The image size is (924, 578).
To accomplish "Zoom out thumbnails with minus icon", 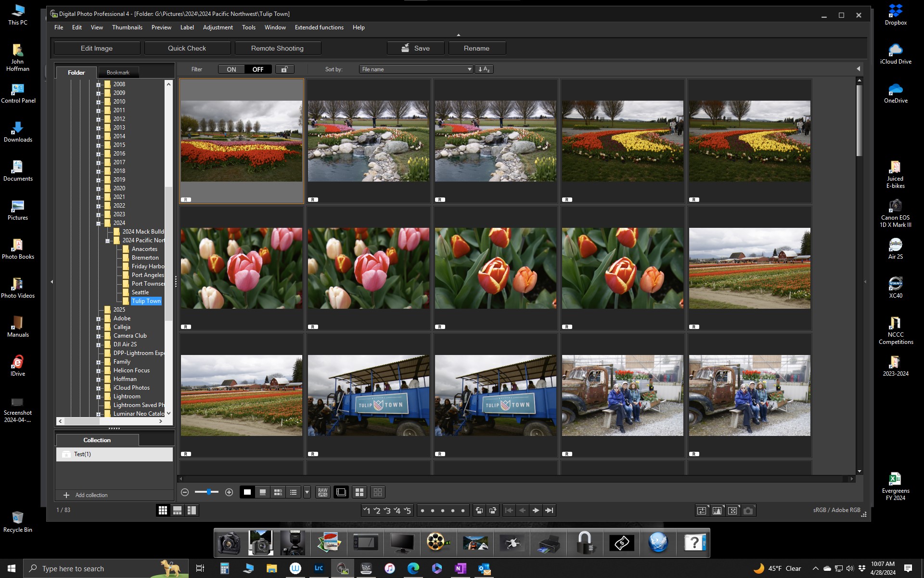I will (184, 492).
